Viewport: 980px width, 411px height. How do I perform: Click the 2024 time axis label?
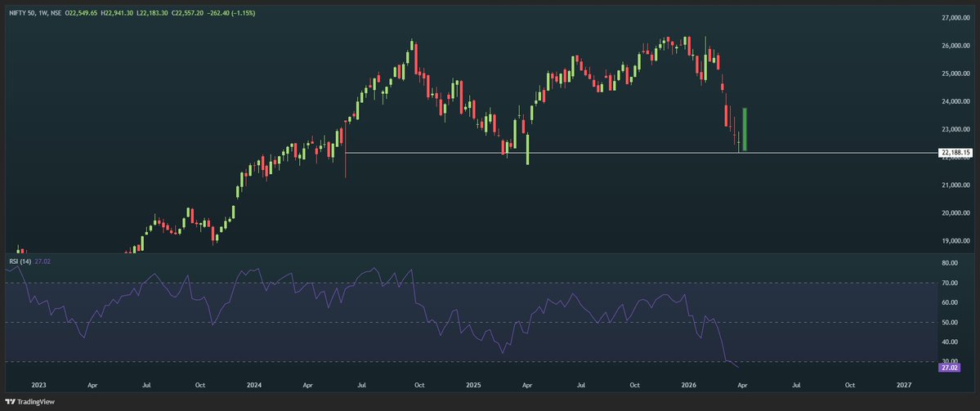pos(253,386)
